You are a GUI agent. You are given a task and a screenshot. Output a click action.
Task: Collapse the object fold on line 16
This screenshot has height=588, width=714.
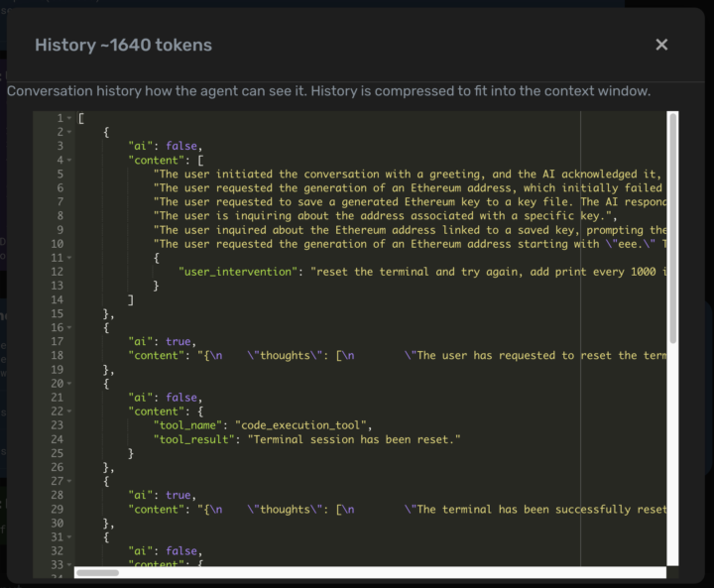coord(69,327)
